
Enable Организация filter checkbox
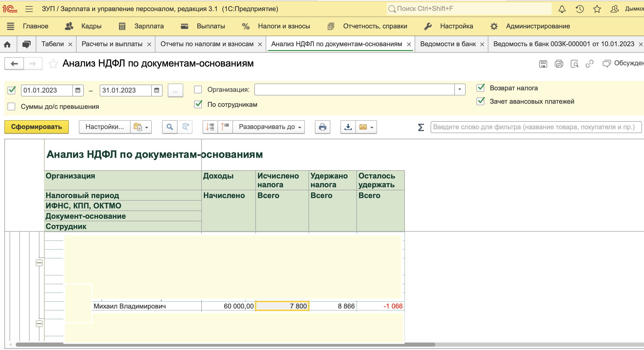click(x=198, y=89)
